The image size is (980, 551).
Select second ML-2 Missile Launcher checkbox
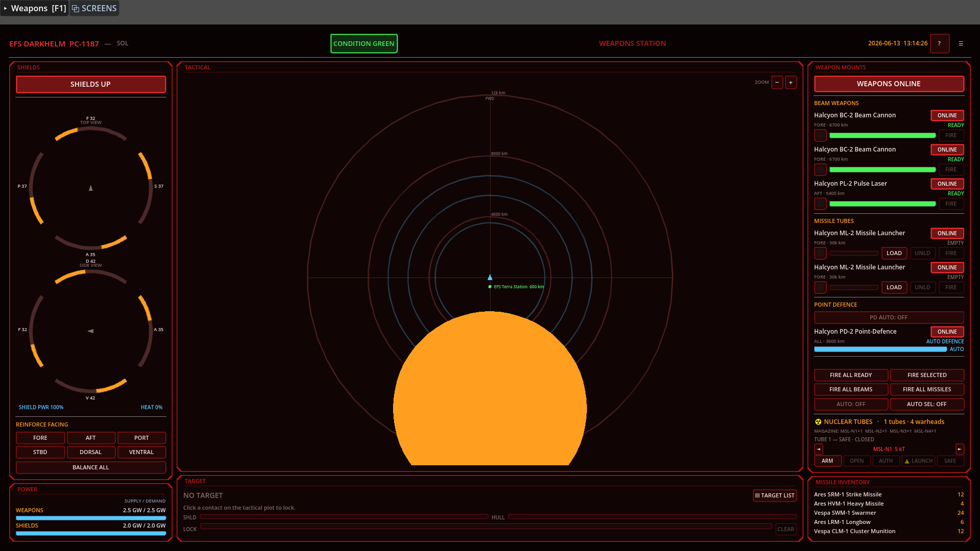[820, 288]
